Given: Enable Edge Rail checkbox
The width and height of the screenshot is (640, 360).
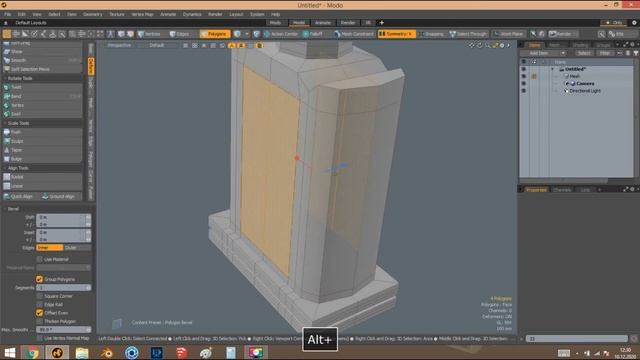Looking at the screenshot, I should [x=40, y=304].
